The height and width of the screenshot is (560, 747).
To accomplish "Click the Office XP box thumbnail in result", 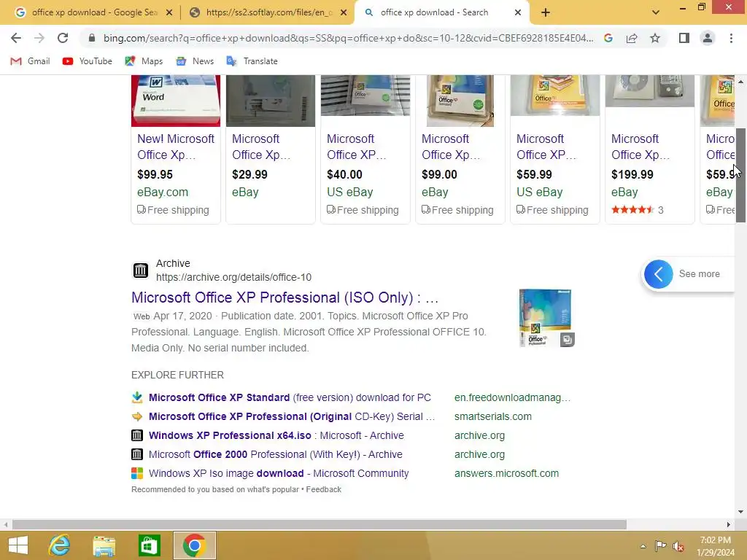I will (546, 318).
